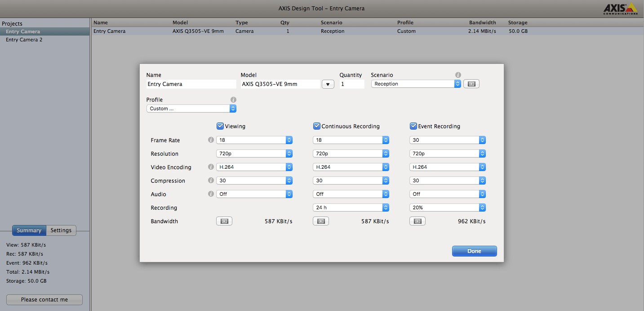Image resolution: width=644 pixels, height=311 pixels.
Task: Click the Type column header
Action: click(242, 23)
